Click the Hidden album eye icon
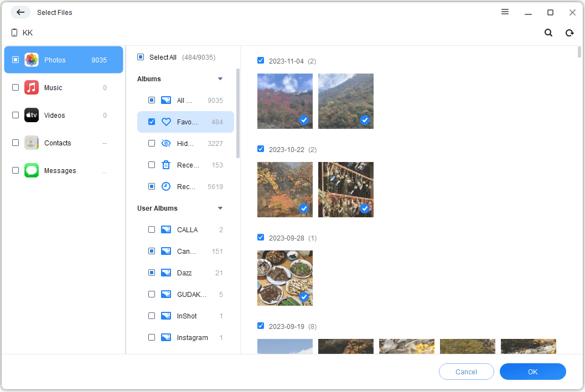This screenshot has width=585, height=392. 166,143
